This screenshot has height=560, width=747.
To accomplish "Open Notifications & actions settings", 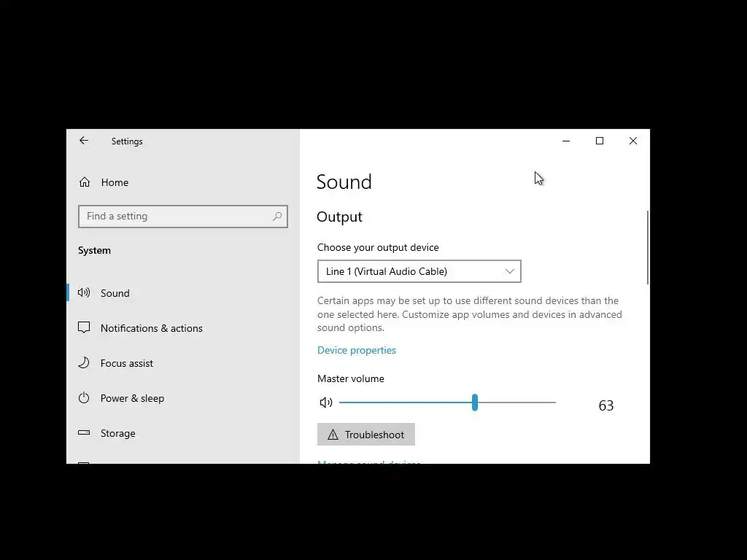I will [183, 328].
